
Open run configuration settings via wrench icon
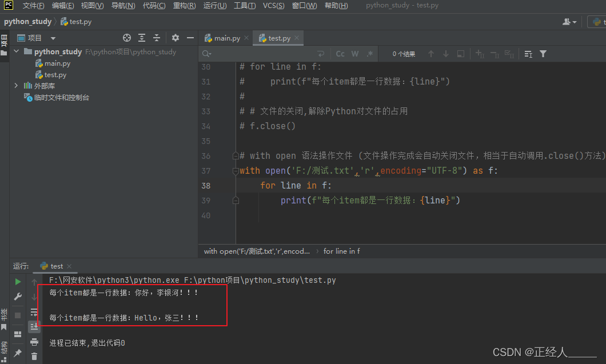click(17, 296)
